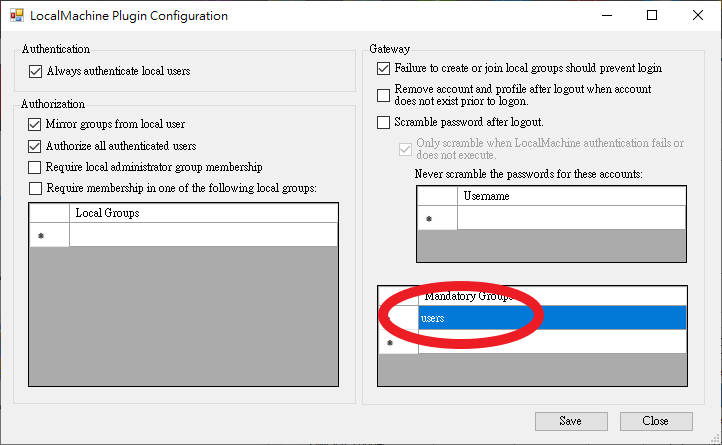Select the new-row asterisk header in Mandatory Groups grid

click(x=398, y=342)
